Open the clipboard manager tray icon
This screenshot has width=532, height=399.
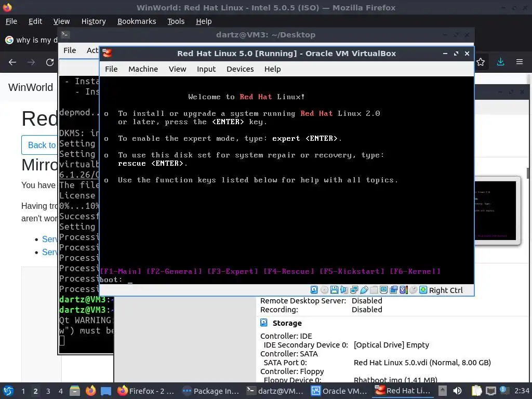pyautogui.click(x=477, y=391)
